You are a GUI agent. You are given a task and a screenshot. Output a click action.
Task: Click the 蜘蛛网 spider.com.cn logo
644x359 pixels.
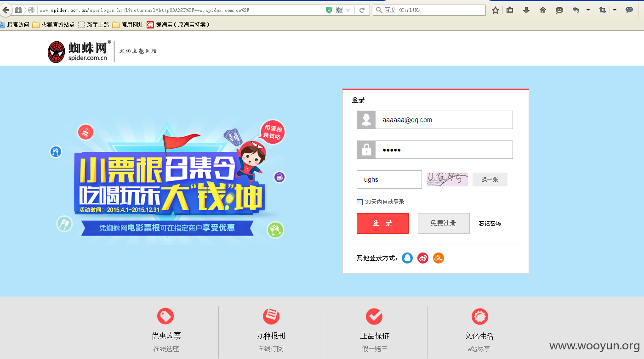pos(80,51)
